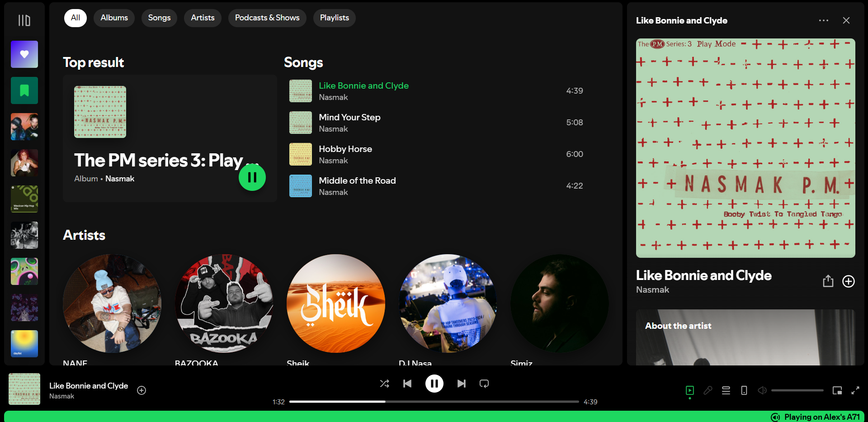Screen dimensions: 868x422
Task: Skip to next track
Action: point(461,384)
